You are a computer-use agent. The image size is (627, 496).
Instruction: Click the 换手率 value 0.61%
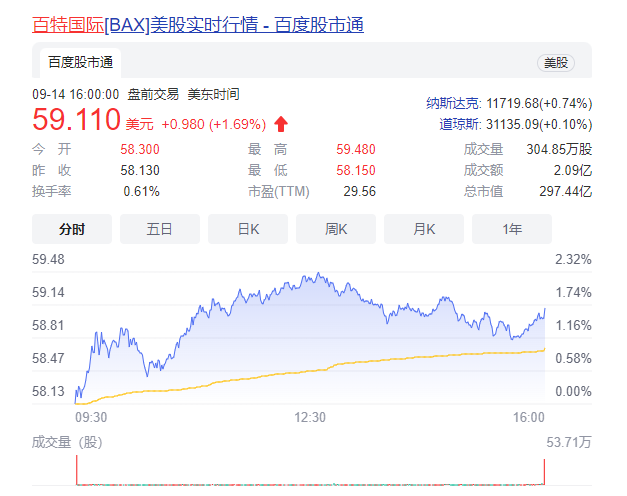point(142,191)
